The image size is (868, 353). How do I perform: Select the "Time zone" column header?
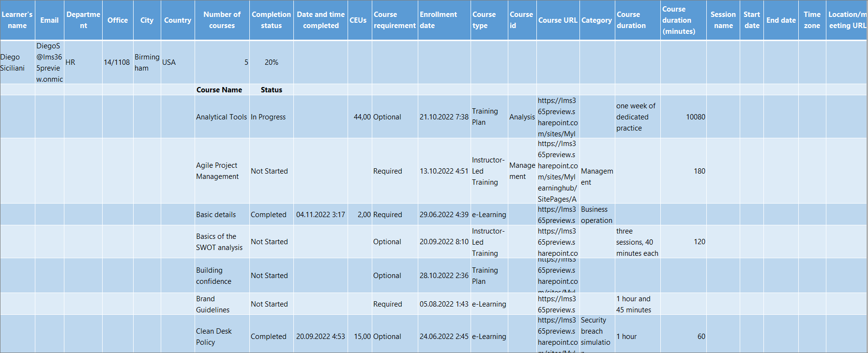pos(812,20)
